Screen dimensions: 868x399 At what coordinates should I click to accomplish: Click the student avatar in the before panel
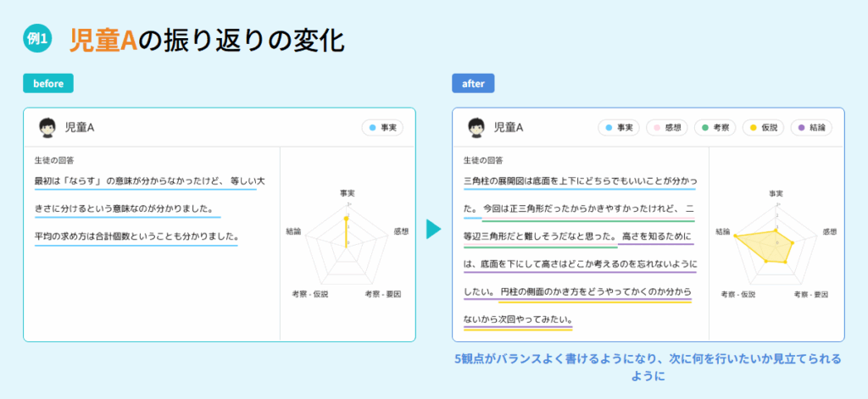click(47, 128)
